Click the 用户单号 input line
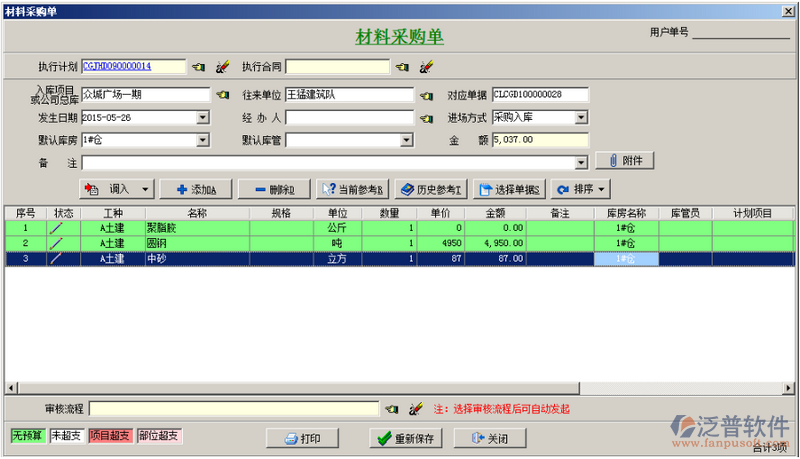 click(741, 33)
